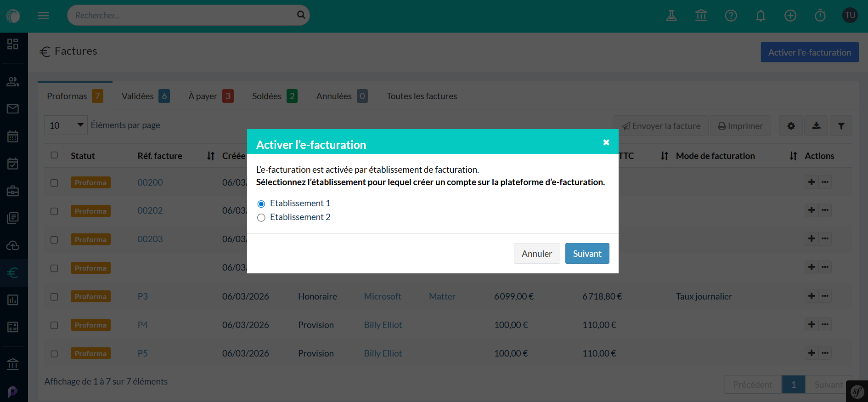Image resolution: width=868 pixels, height=402 pixels.
Task: Expand the items per page dropdown
Action: (66, 125)
